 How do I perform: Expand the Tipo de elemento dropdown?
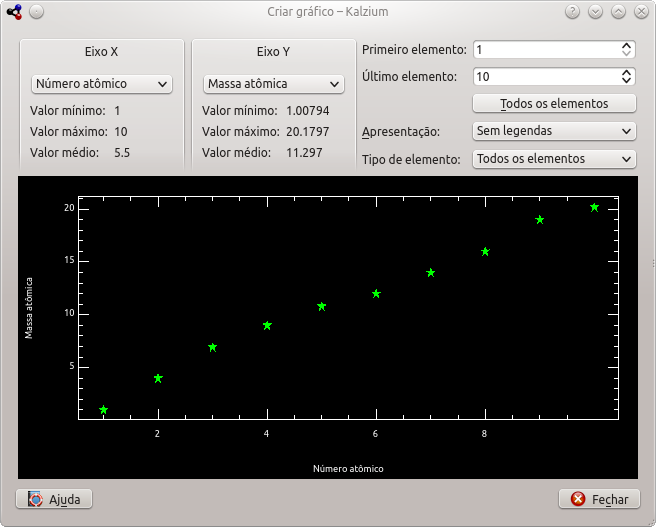point(553,159)
